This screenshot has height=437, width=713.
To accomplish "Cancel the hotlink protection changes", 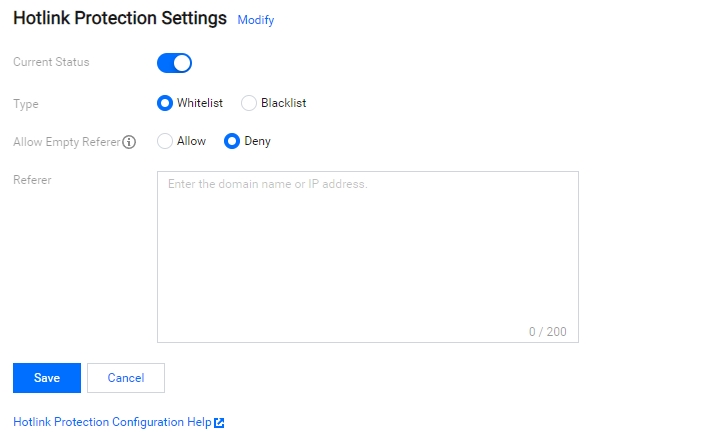I will click(x=126, y=378).
